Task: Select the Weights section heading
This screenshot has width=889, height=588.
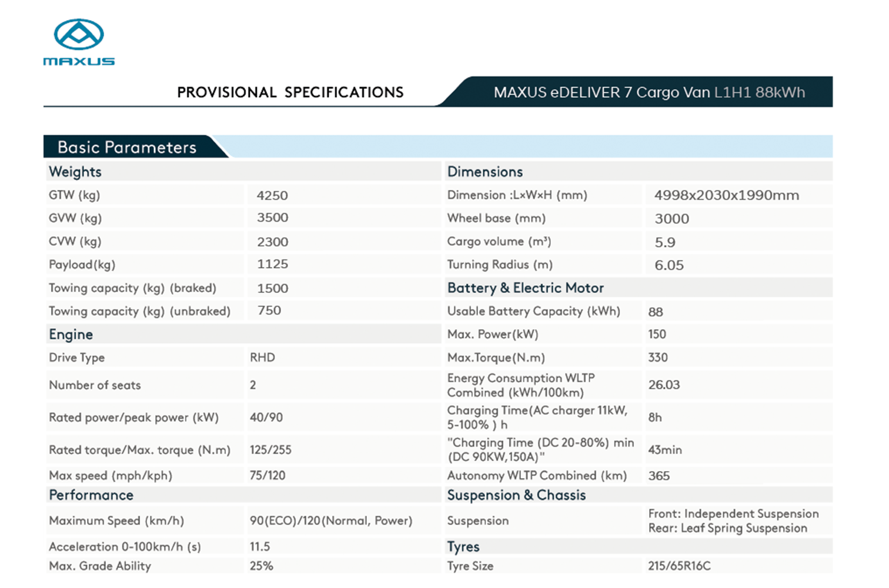Action: point(75,172)
